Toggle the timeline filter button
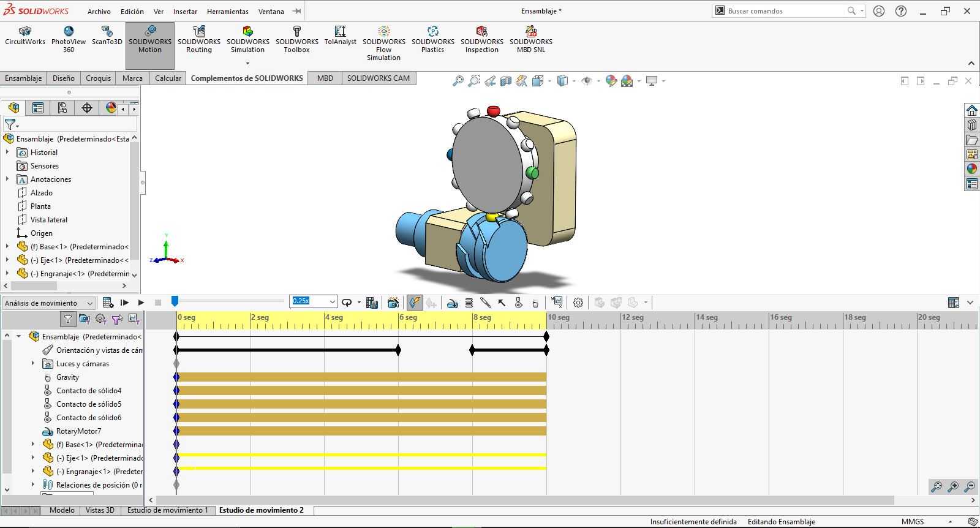The width and height of the screenshot is (980, 528). point(67,319)
